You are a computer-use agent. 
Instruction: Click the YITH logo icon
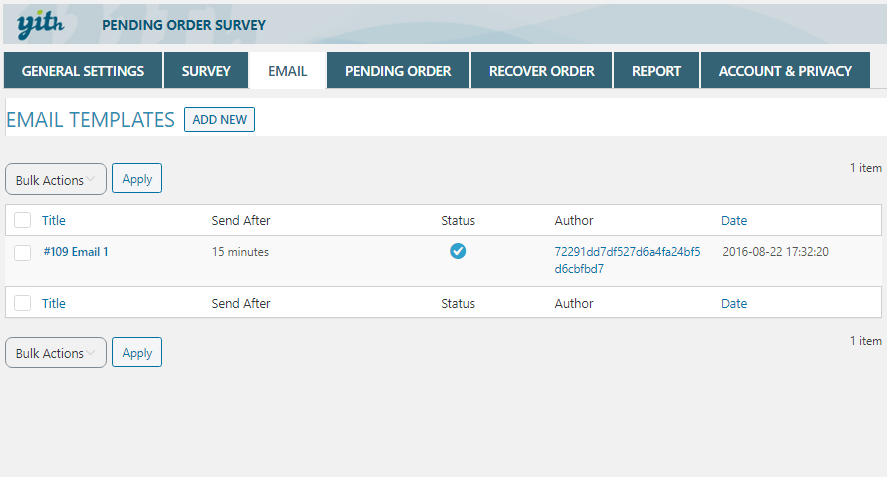(x=41, y=24)
